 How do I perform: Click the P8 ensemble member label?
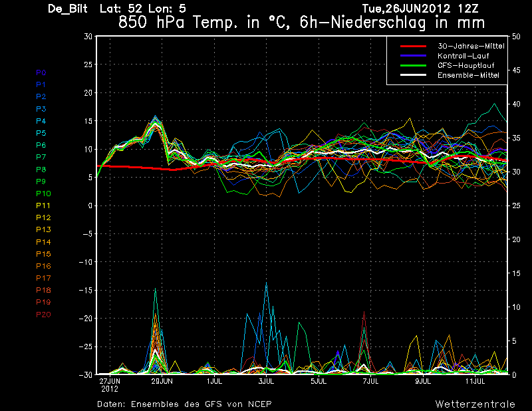coord(41,170)
